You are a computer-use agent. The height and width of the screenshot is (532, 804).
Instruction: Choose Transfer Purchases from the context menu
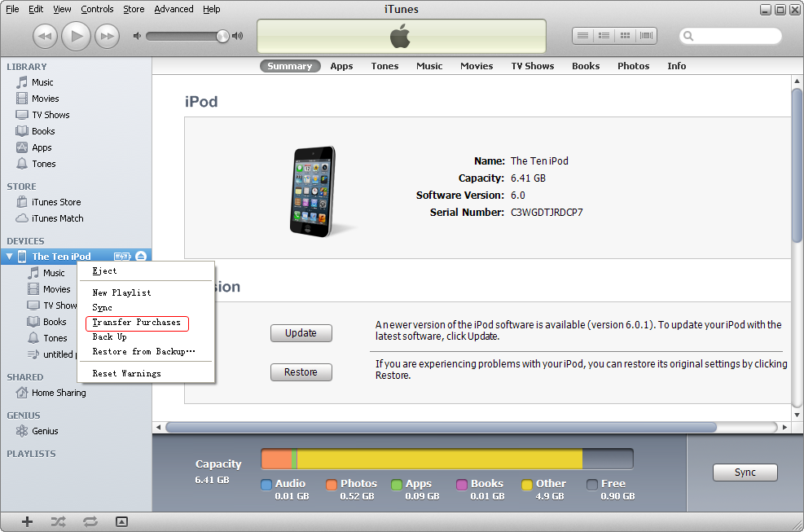point(146,323)
